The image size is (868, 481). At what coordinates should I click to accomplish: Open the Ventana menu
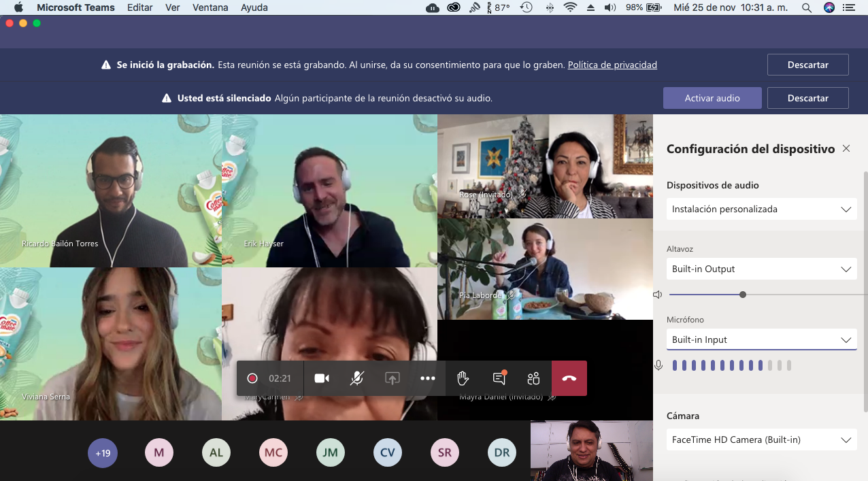pos(210,7)
